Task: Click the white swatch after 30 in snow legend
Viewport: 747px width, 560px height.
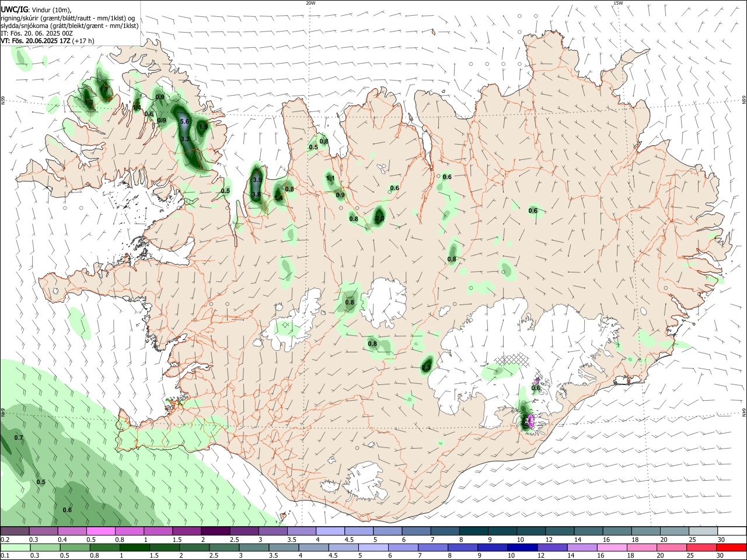Action: coord(732,531)
